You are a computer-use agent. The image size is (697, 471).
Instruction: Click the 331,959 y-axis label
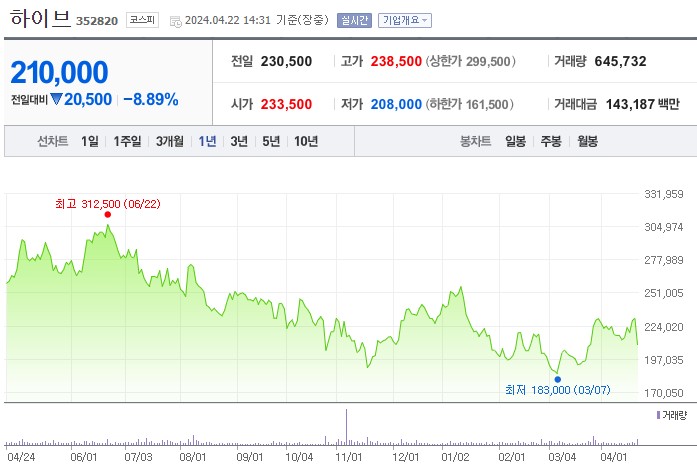664,194
